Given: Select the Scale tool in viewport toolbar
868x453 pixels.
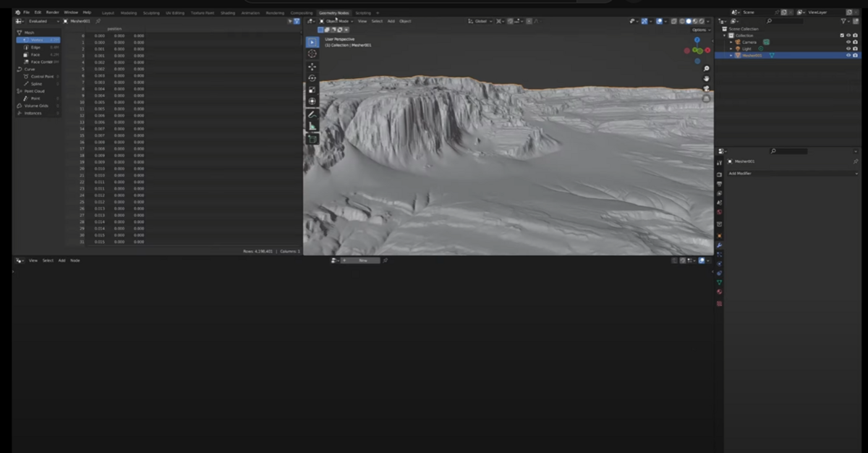Looking at the screenshot, I should coord(312,90).
